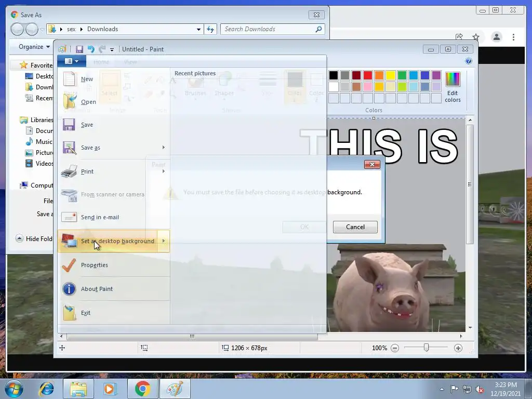Open Windows Explorer from the taskbar
532x399 pixels.
tap(78, 389)
